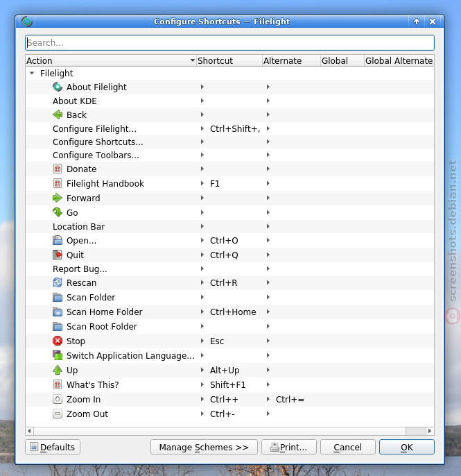
Task: Click the Scan Root Folder icon
Action: click(x=58, y=326)
